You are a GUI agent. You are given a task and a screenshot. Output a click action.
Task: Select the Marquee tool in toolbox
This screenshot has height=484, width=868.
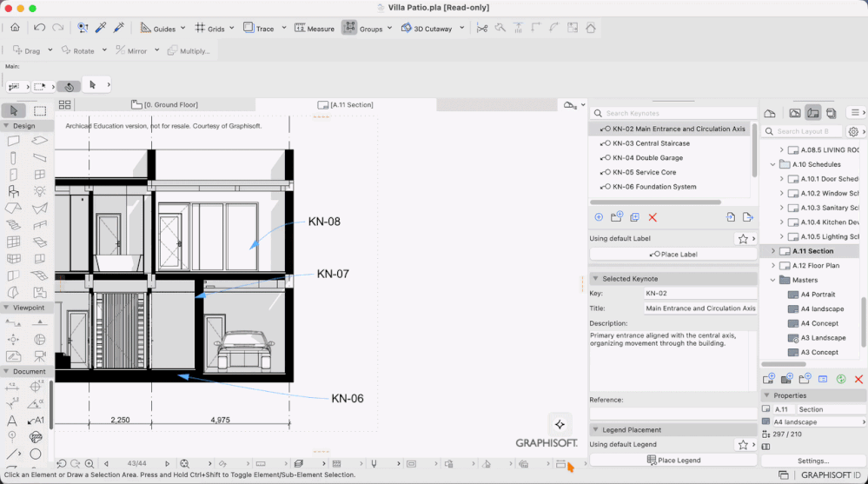[x=40, y=110]
